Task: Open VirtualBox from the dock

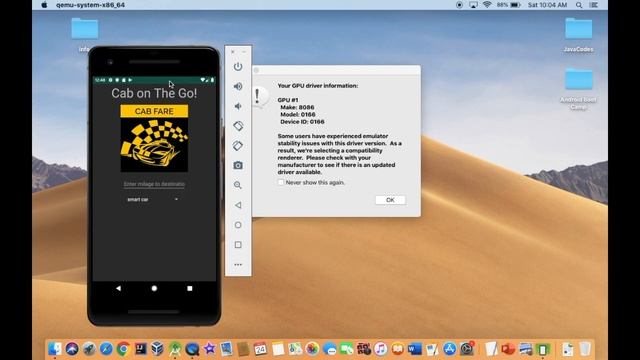Action: coord(158,349)
